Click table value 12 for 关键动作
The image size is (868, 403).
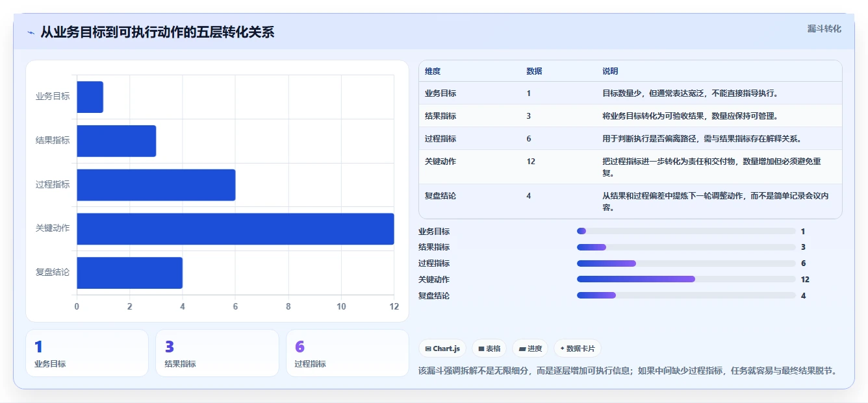tap(531, 162)
